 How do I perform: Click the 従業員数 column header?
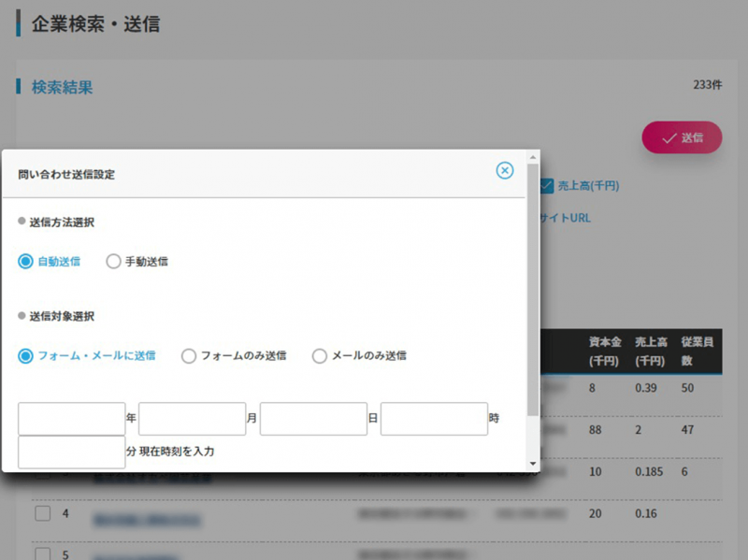[x=697, y=352]
